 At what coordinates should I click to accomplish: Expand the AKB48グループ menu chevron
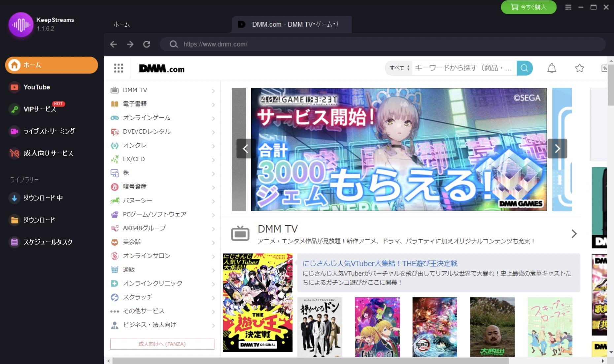click(x=213, y=229)
